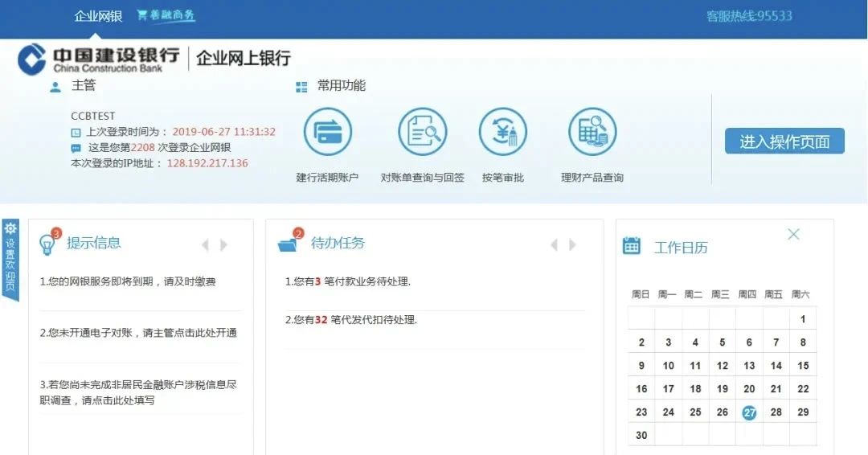Open the 建行活期账户 card icon
The height and width of the screenshot is (455, 868).
[x=328, y=132]
